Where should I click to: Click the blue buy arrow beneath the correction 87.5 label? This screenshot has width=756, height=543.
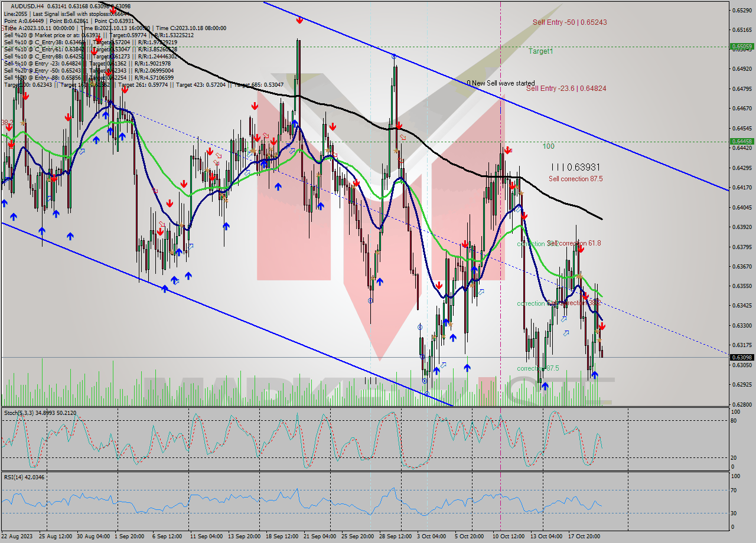545,386
